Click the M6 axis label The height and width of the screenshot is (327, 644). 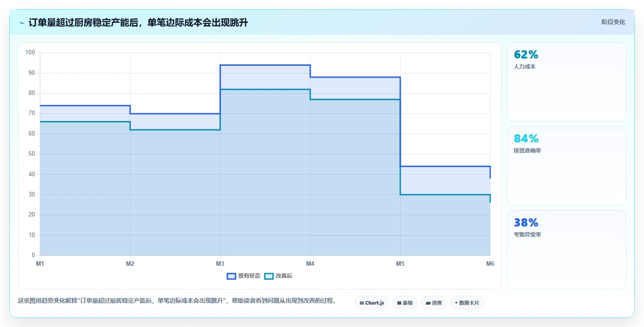click(x=490, y=264)
